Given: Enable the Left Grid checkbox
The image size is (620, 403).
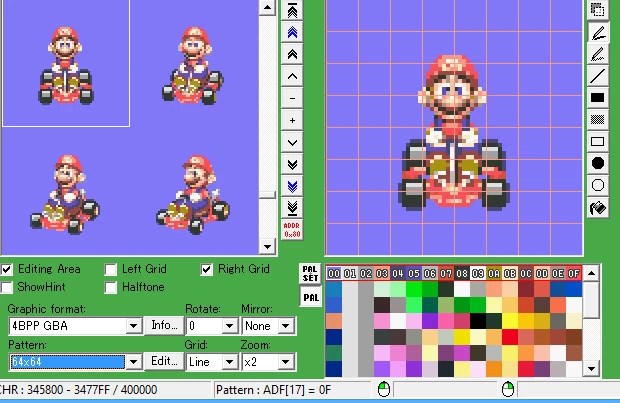Looking at the screenshot, I should coord(110,269).
